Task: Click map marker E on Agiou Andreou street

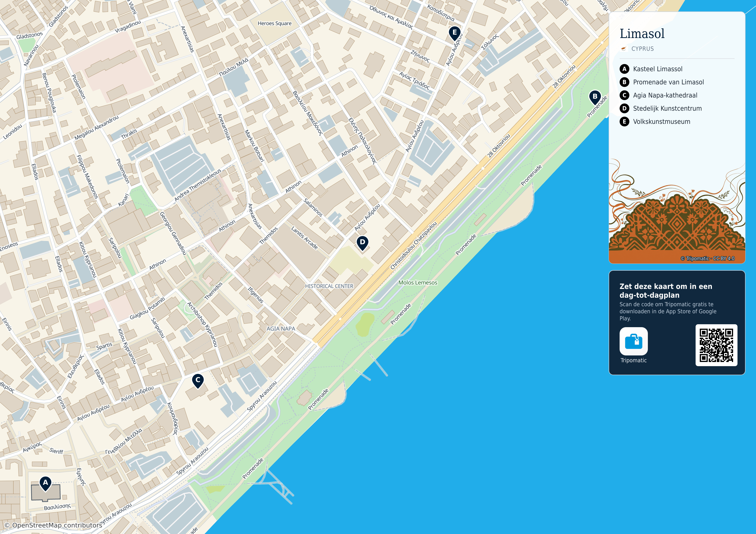Action: point(455,33)
